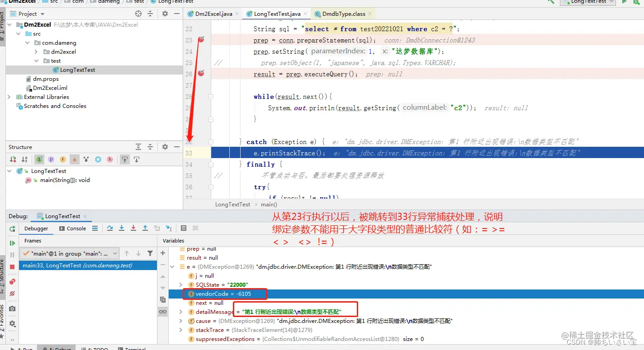Click the camera Thread Dump icon

click(12, 308)
